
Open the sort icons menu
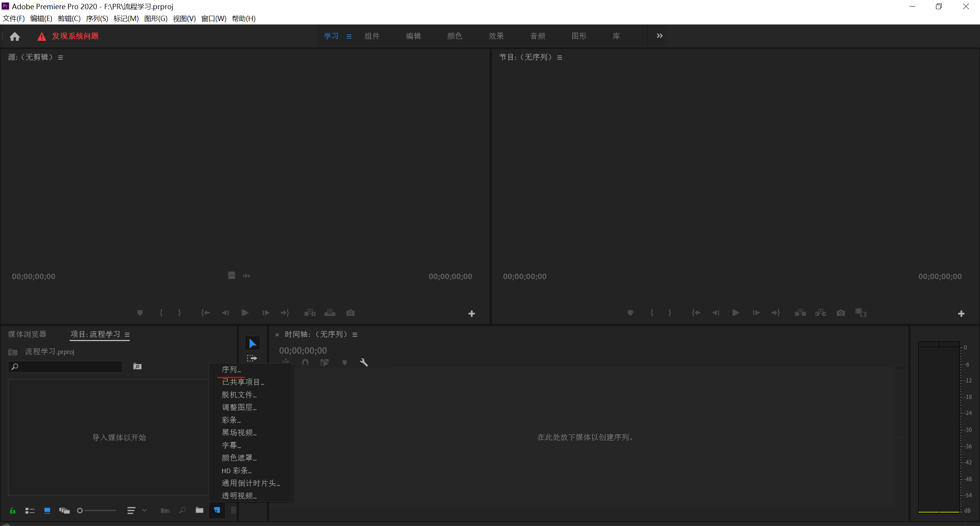tap(131, 511)
